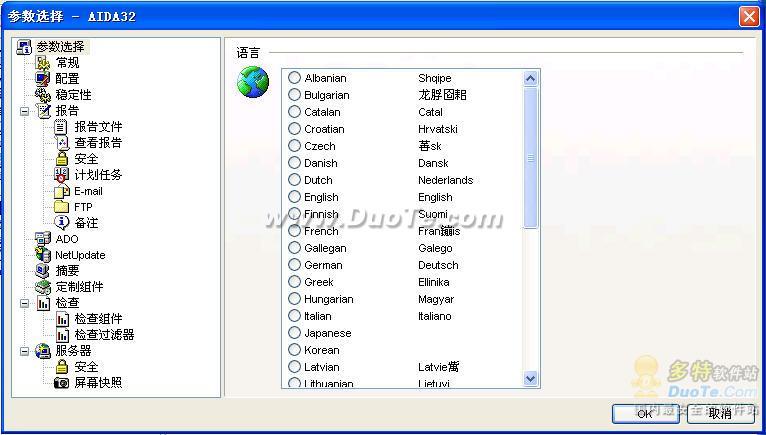Click the ADO database icon
This screenshot has width=766, height=435.
43,239
